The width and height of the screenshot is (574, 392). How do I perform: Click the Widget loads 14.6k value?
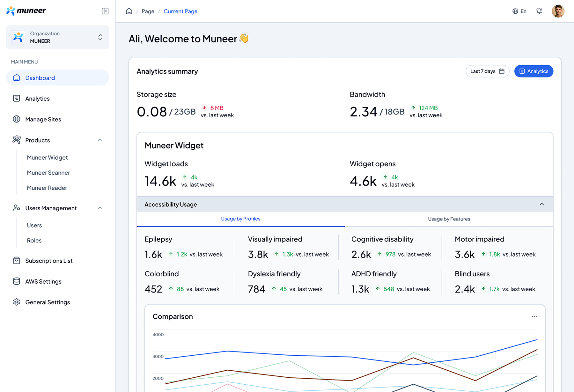pyautogui.click(x=160, y=181)
